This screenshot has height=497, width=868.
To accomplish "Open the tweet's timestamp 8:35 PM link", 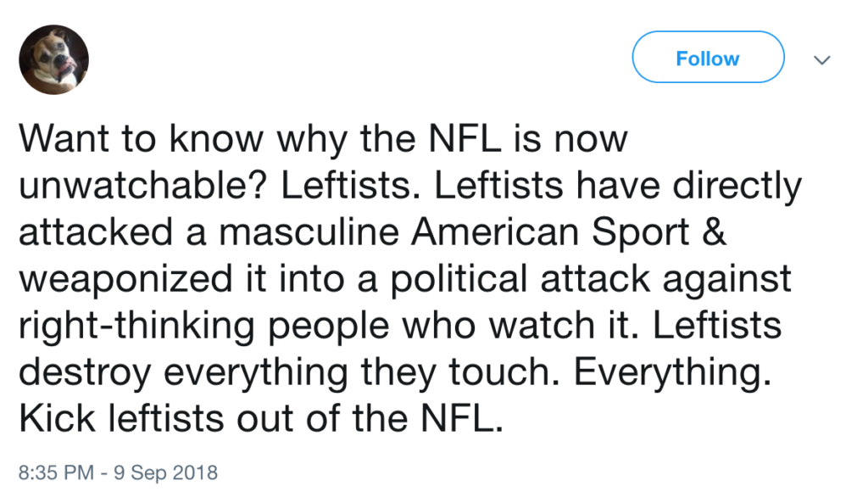I will pyautogui.click(x=56, y=472).
